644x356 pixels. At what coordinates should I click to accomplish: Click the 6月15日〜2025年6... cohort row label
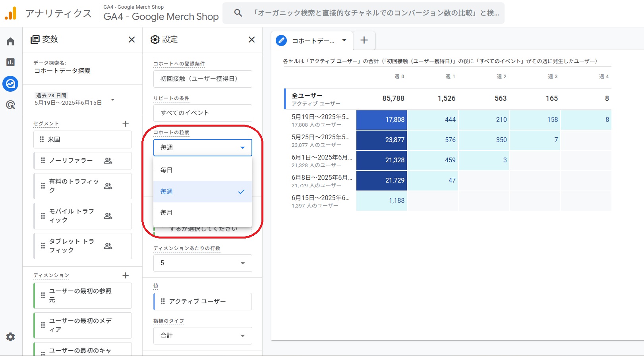point(321,198)
